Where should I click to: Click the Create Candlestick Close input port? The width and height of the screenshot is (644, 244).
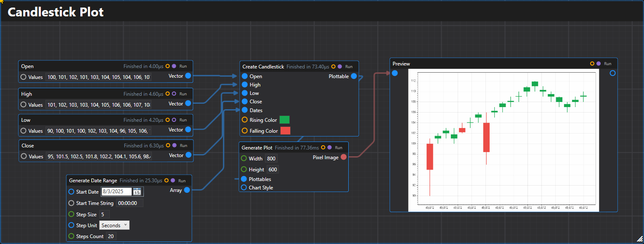click(245, 101)
